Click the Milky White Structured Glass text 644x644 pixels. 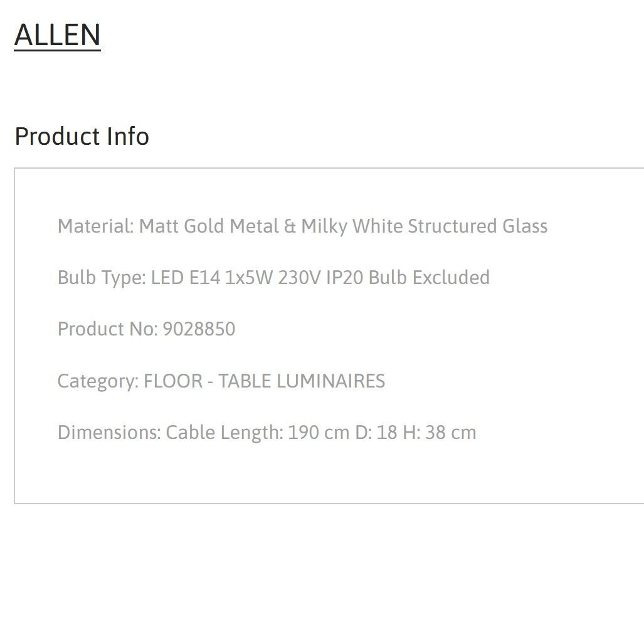click(x=425, y=226)
